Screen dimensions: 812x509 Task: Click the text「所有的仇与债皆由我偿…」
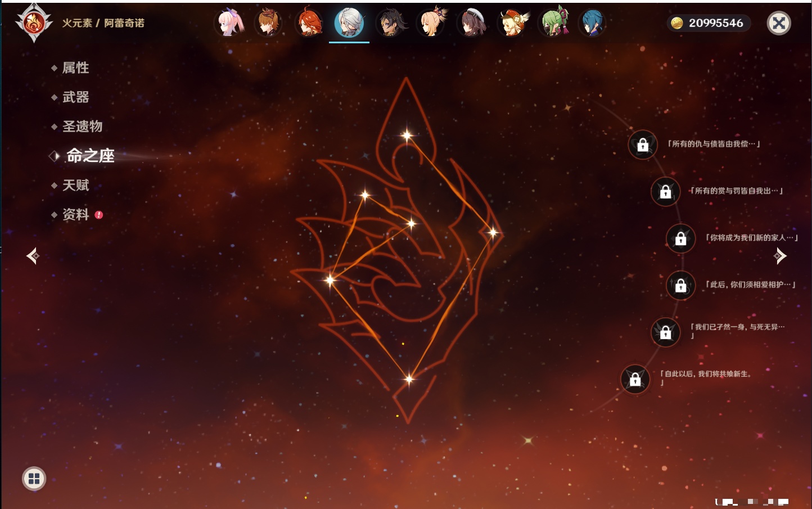point(714,144)
